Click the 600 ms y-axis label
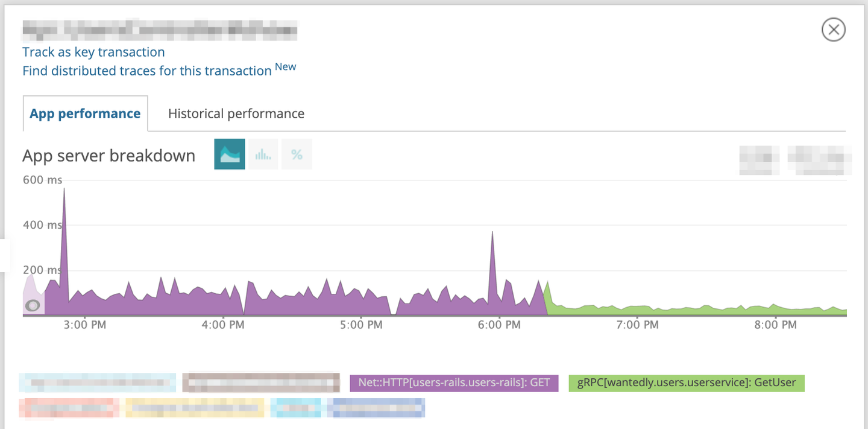 pyautogui.click(x=42, y=179)
